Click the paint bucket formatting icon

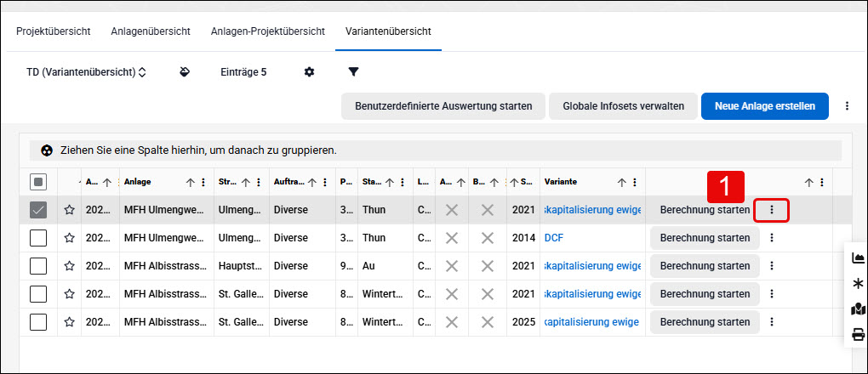[x=186, y=72]
